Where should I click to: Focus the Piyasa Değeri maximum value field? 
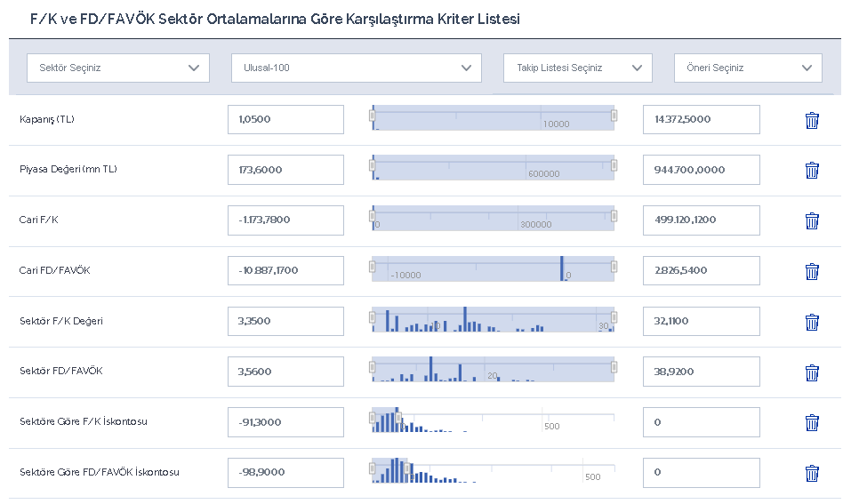pyautogui.click(x=701, y=170)
